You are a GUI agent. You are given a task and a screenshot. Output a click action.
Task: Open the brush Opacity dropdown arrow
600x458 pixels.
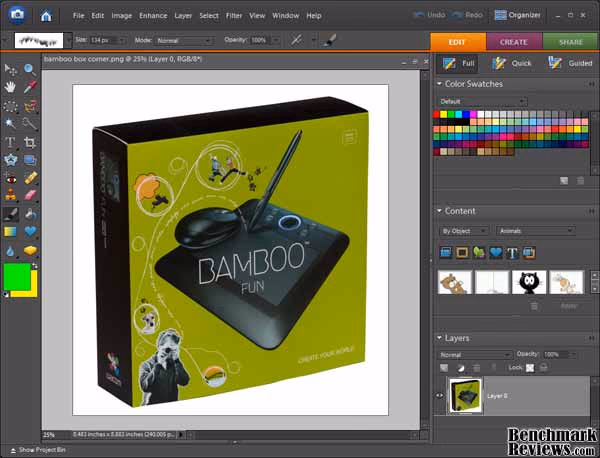(276, 40)
